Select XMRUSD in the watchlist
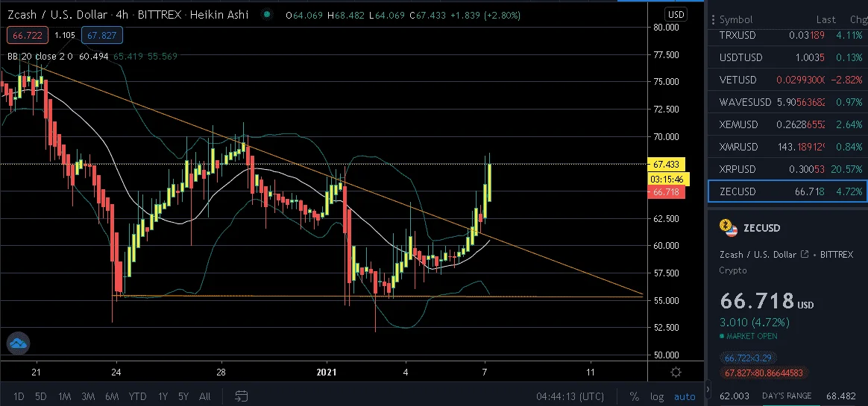 click(x=787, y=147)
